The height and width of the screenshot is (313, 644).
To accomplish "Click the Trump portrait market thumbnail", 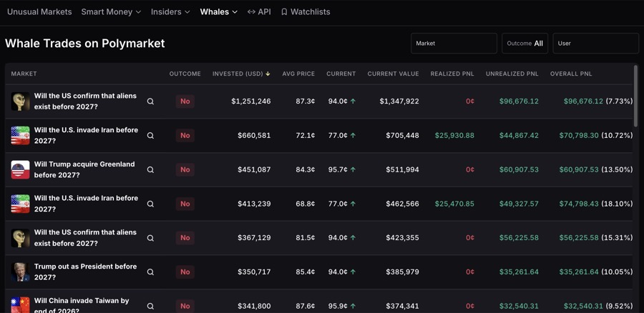I will tap(20, 272).
